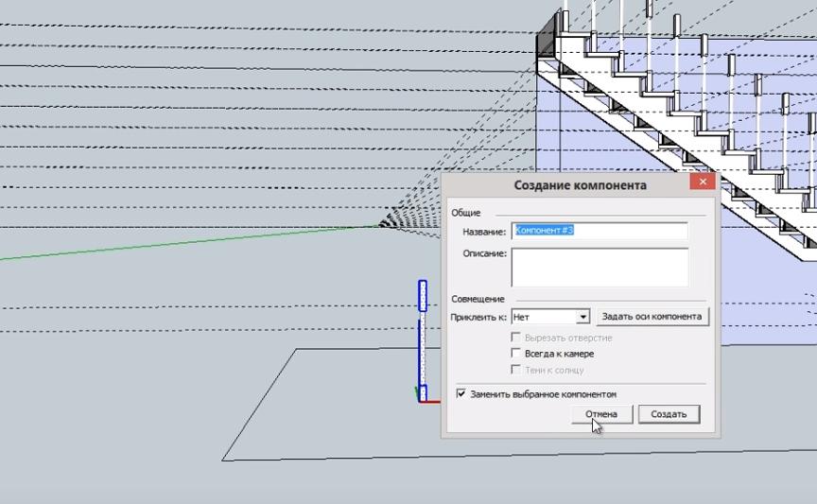The height and width of the screenshot is (504, 817).
Task: Enable the Всегда к камере checkbox
Action: pos(515,354)
